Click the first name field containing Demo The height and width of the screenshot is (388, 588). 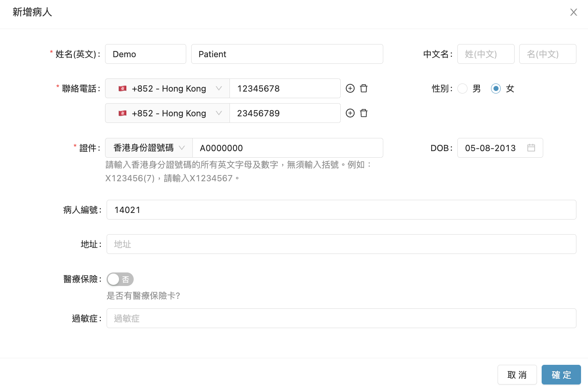pos(146,54)
